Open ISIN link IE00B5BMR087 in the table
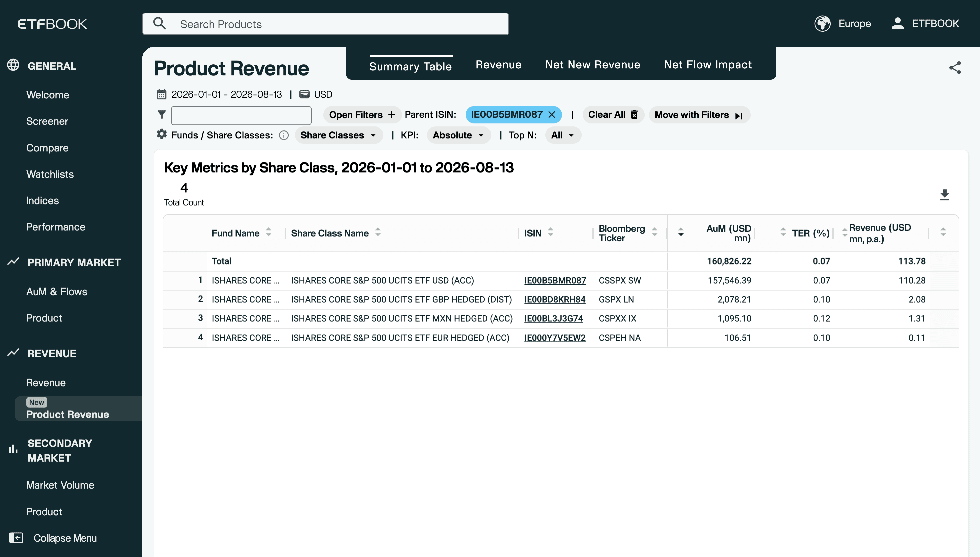The height and width of the screenshot is (557, 980). click(x=555, y=281)
